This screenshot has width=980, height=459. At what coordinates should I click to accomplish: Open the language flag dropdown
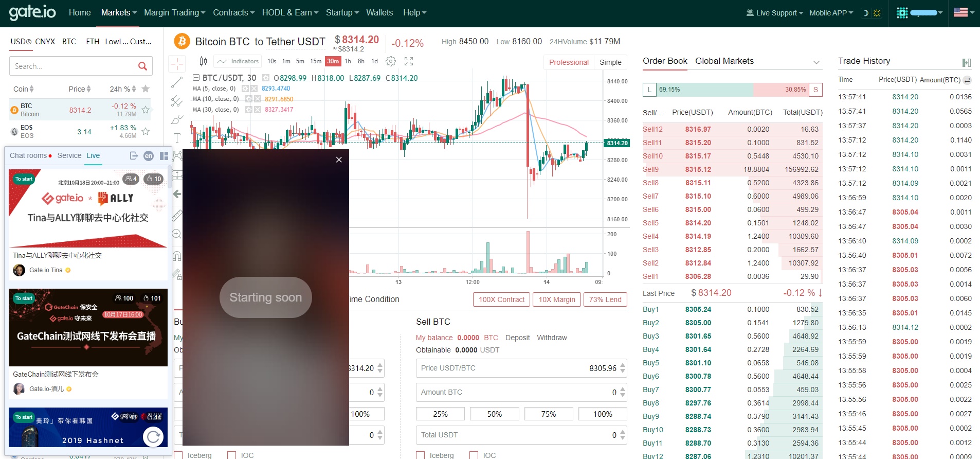(x=964, y=12)
